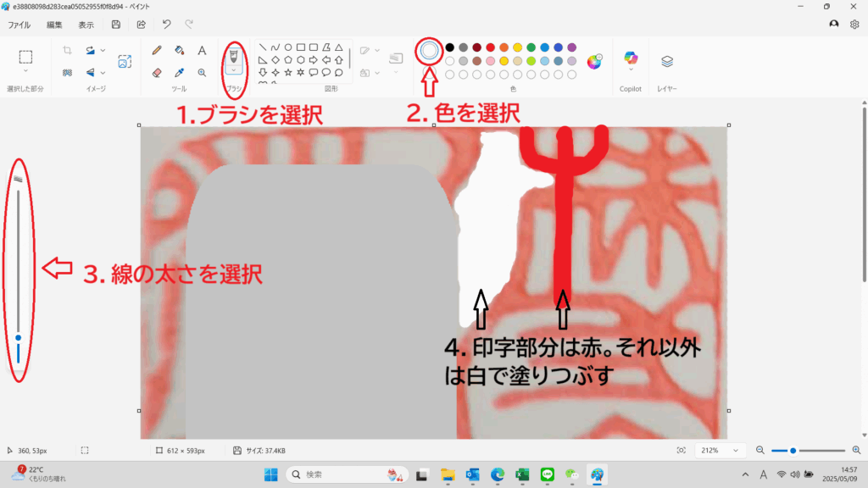Select the red color swatch
868x488 pixels.
pyautogui.click(x=490, y=47)
